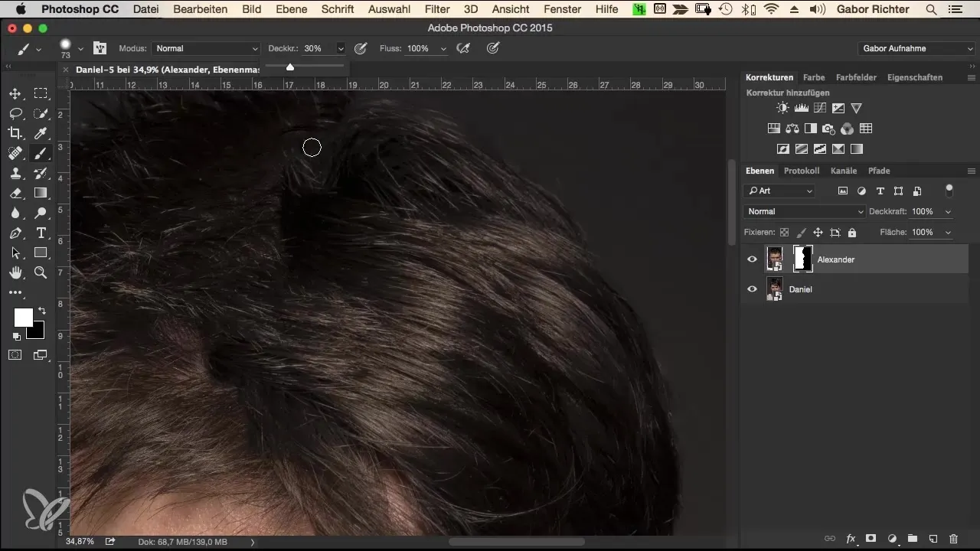Open the Edit Toolbar ellipsis menu
This screenshot has width=980, height=551.
(15, 292)
